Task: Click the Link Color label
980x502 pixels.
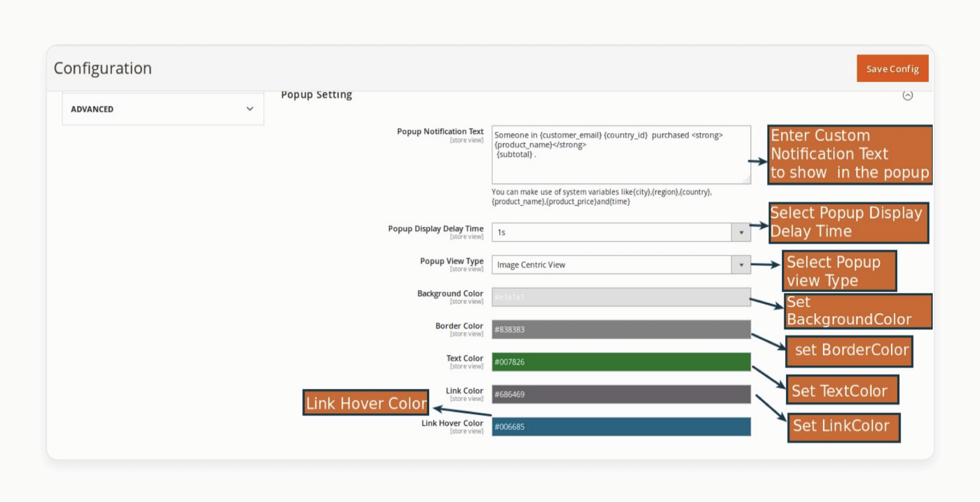Action: (x=464, y=390)
